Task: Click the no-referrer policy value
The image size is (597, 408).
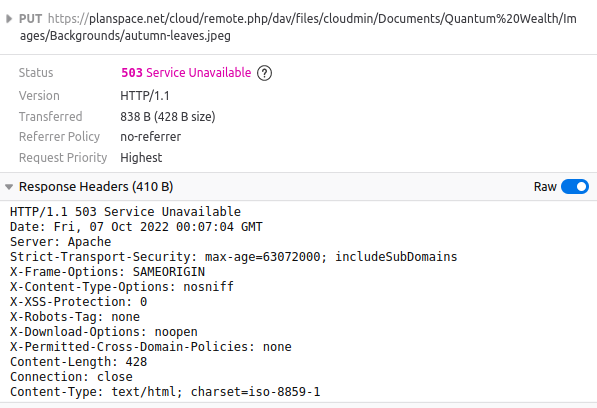Action: 151,137
